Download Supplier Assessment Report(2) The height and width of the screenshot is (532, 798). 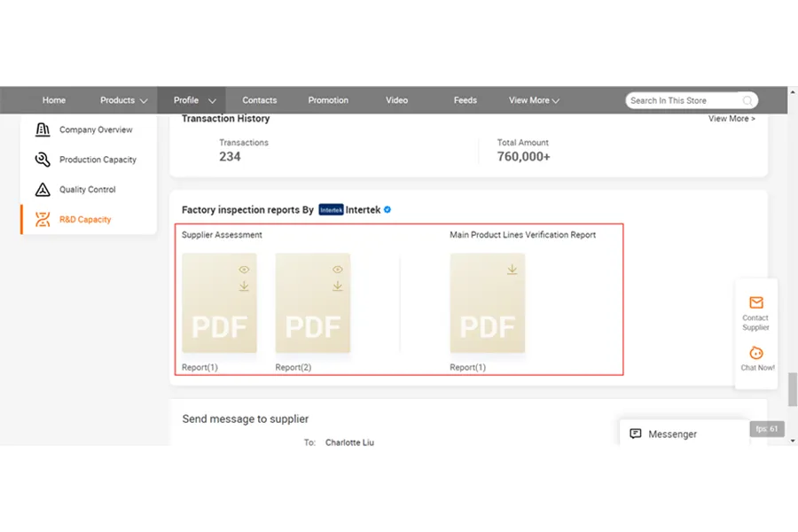click(x=337, y=286)
